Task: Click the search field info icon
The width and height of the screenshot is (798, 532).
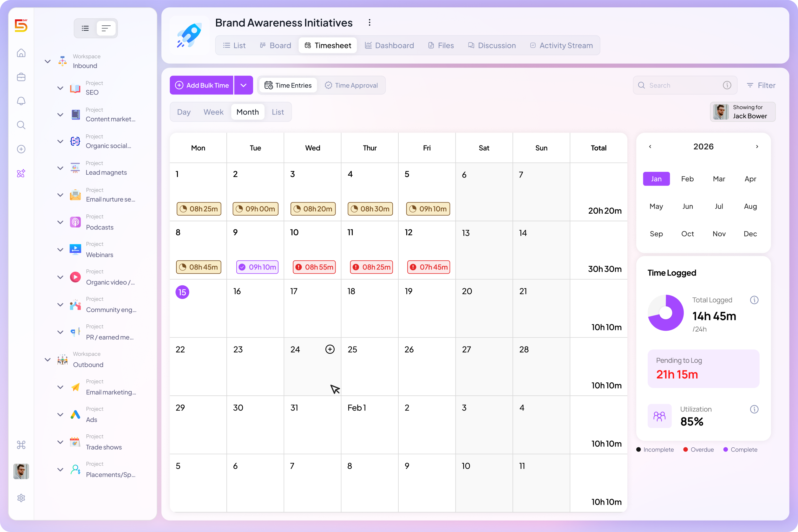Action: pyautogui.click(x=727, y=85)
